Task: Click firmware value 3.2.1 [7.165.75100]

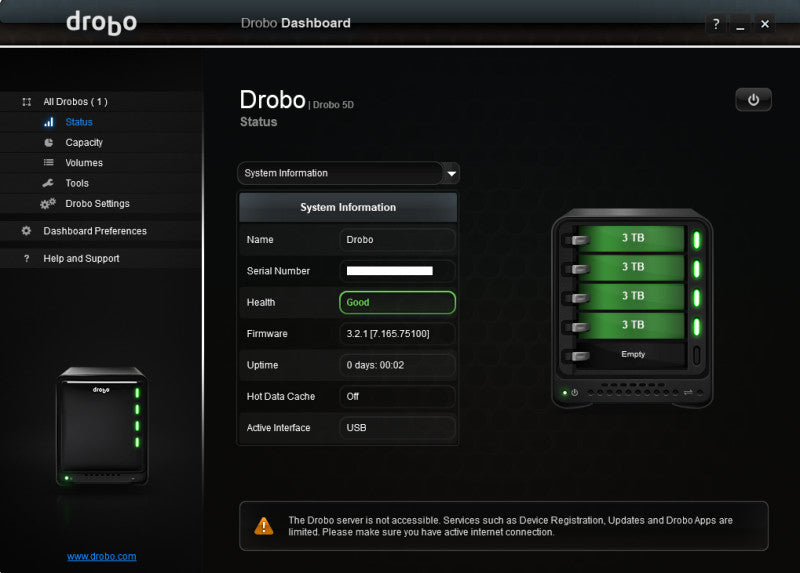Action: pos(397,334)
